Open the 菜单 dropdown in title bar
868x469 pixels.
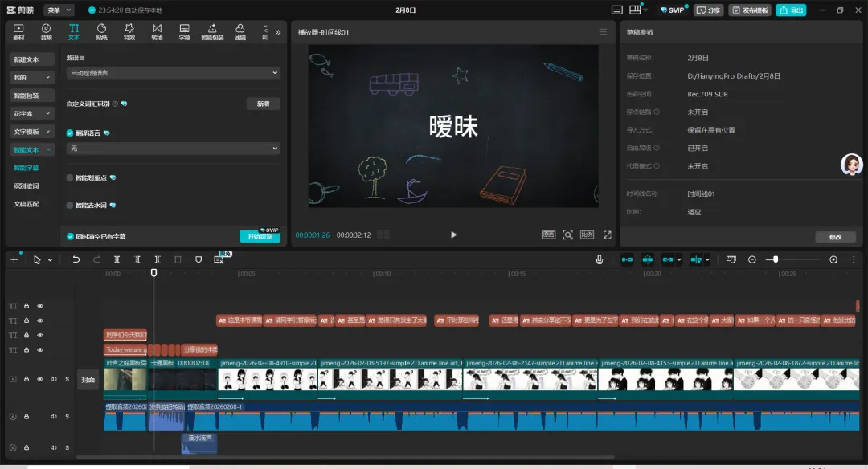pyautogui.click(x=59, y=10)
